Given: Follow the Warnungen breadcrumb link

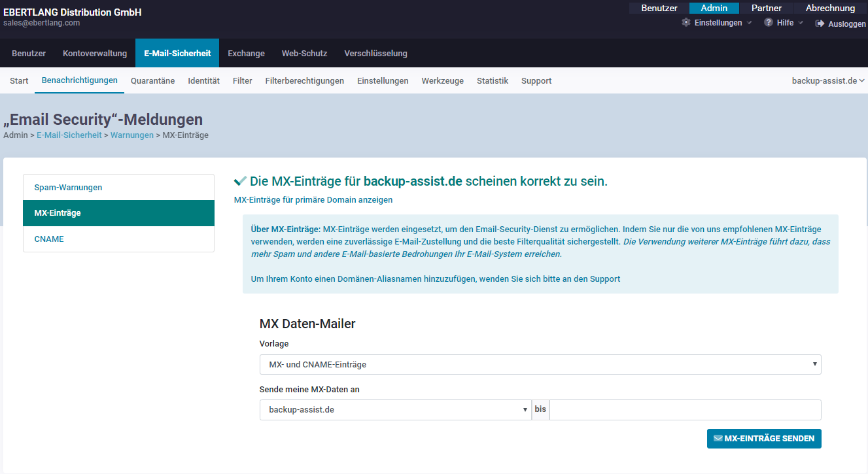Looking at the screenshot, I should point(132,135).
